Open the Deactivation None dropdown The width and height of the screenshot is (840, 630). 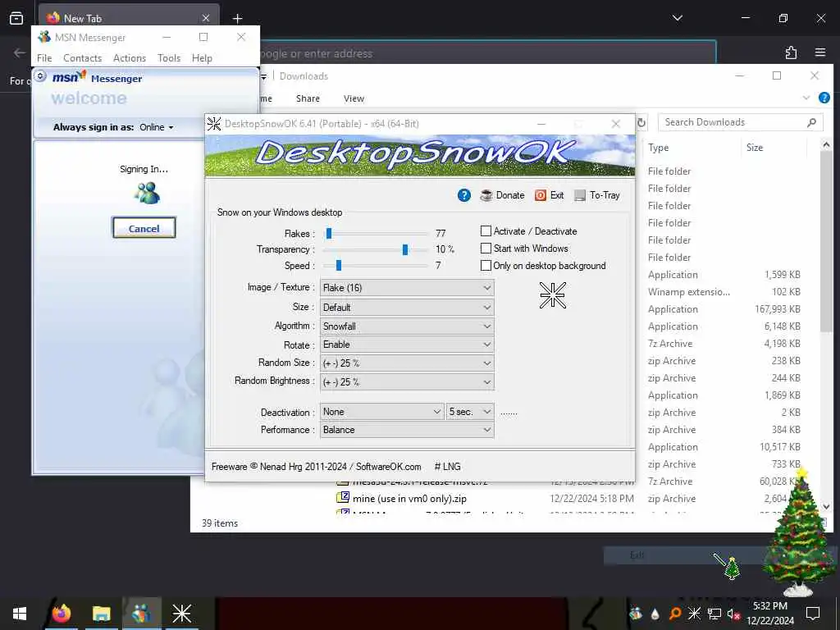382,412
